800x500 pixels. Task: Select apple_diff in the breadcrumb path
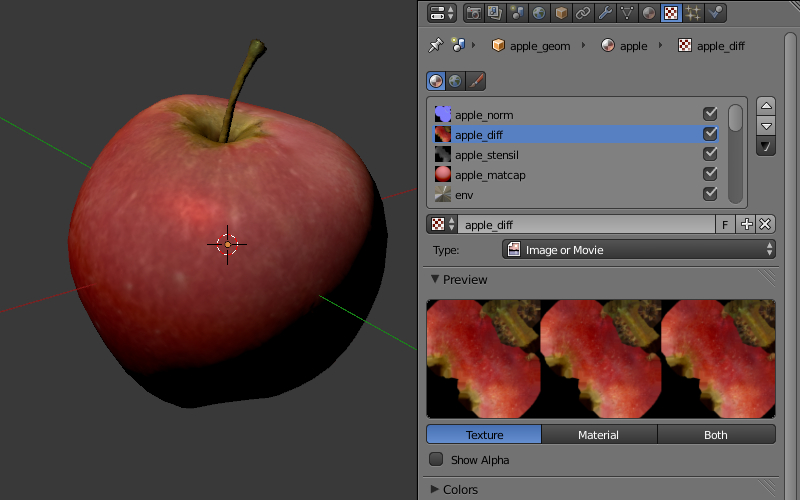711,46
